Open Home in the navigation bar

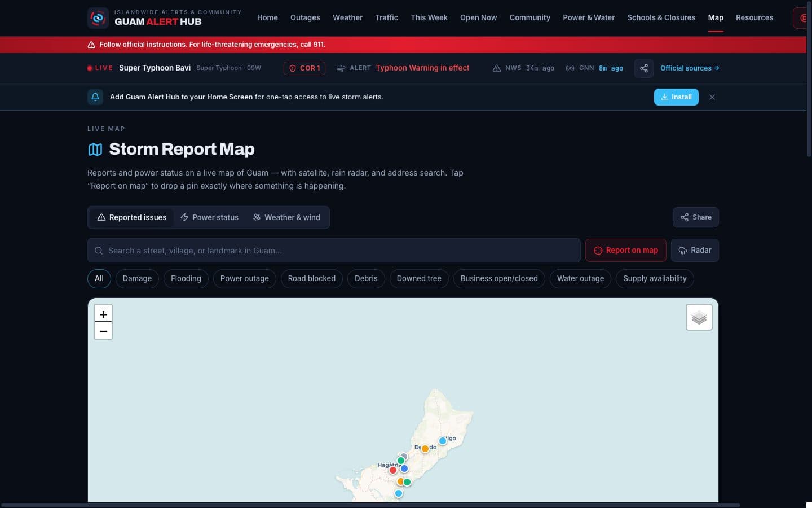click(x=267, y=18)
